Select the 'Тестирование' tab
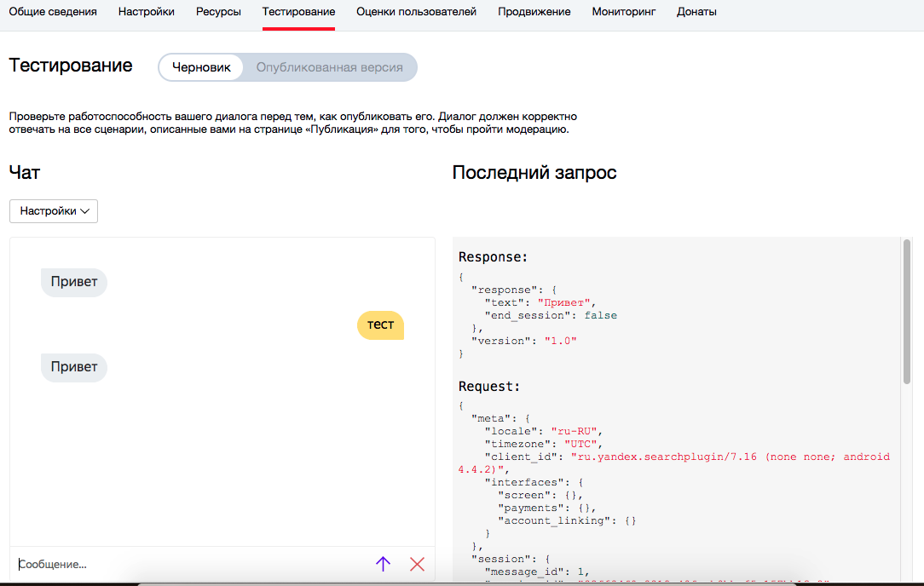Image resolution: width=924 pixels, height=586 pixels. 298,12
